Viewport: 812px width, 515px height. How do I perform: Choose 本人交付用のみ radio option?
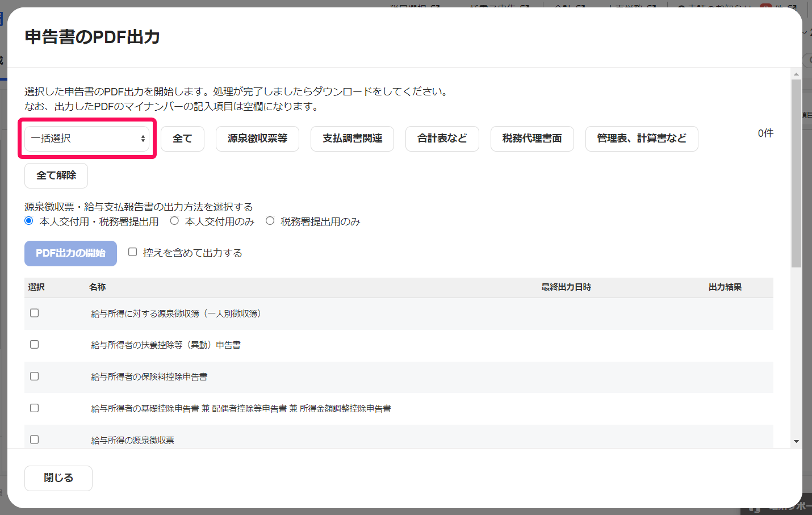click(174, 221)
